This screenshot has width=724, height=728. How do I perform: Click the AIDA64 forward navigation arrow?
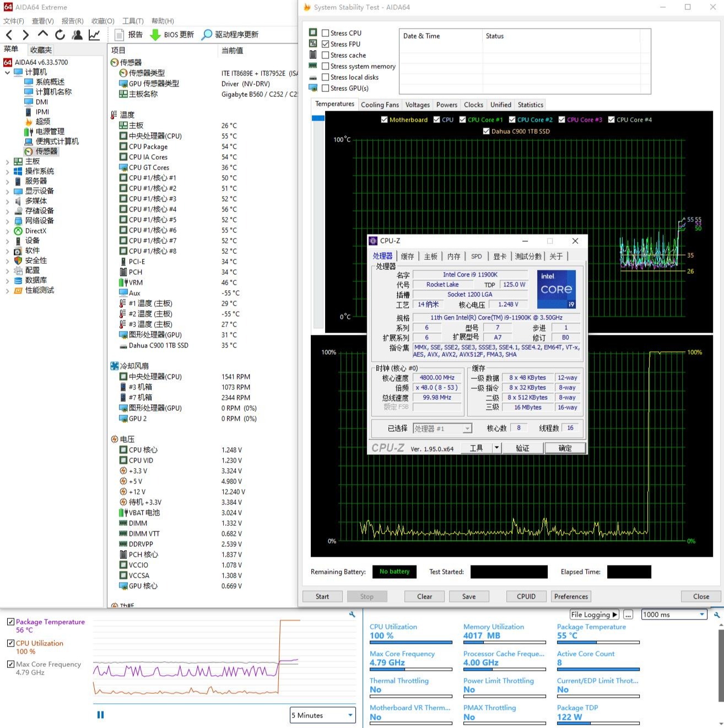(25, 35)
